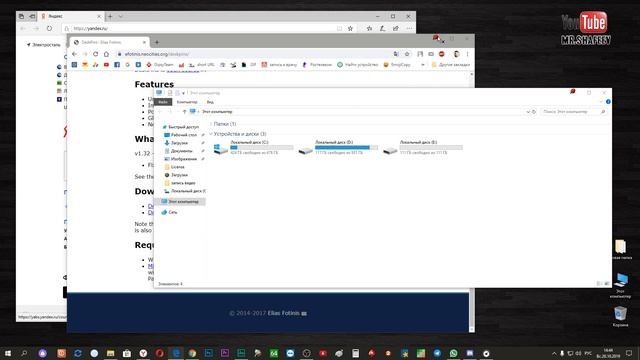Open Найти устройство bookmark

point(358,64)
